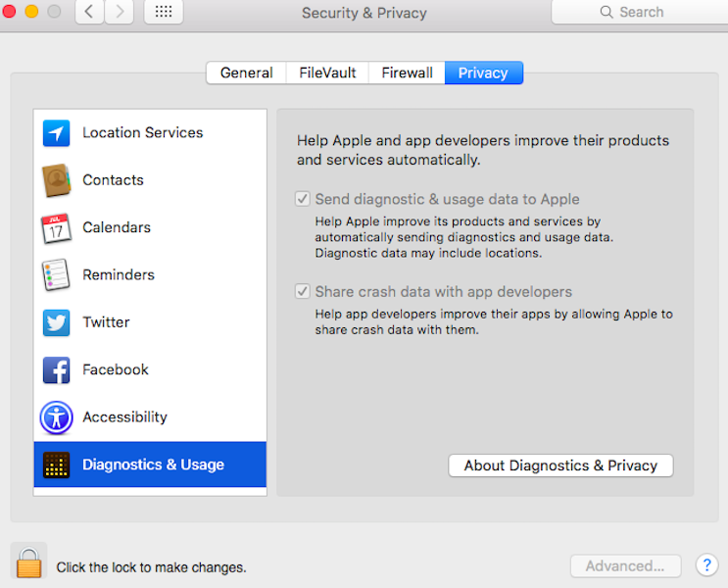This screenshot has height=588, width=728.
Task: Focus the Search field
Action: click(640, 12)
